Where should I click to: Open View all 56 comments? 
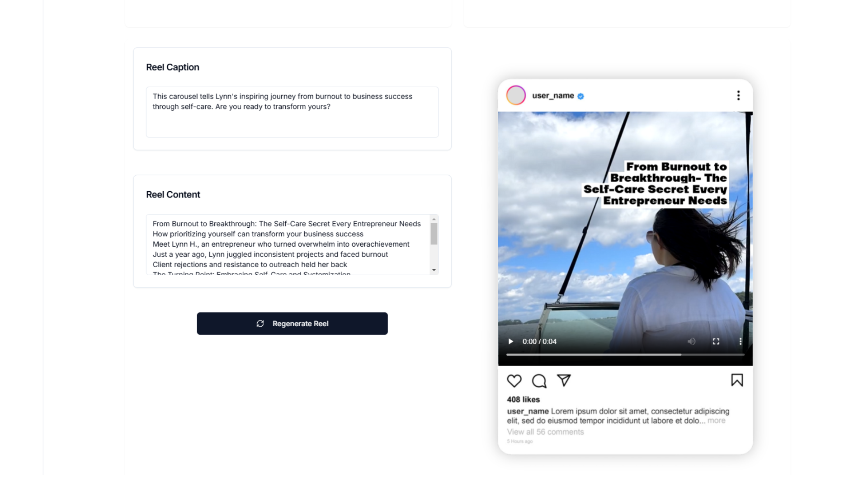pyautogui.click(x=545, y=432)
